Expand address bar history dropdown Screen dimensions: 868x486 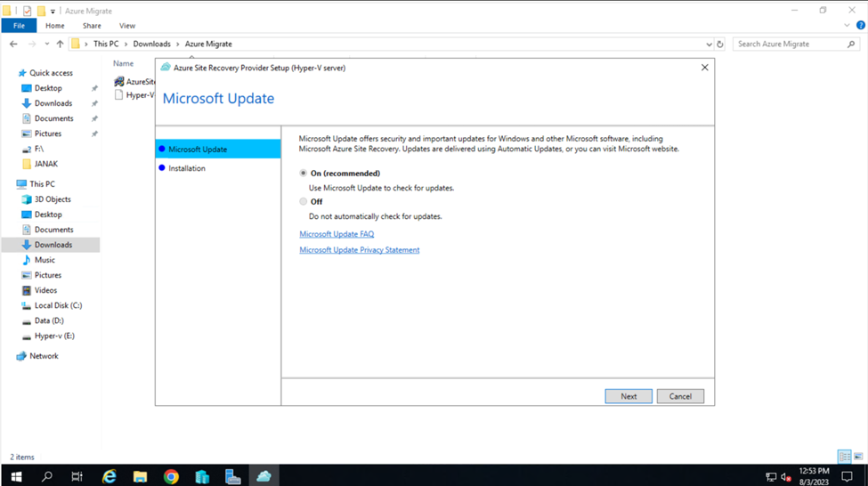click(709, 45)
